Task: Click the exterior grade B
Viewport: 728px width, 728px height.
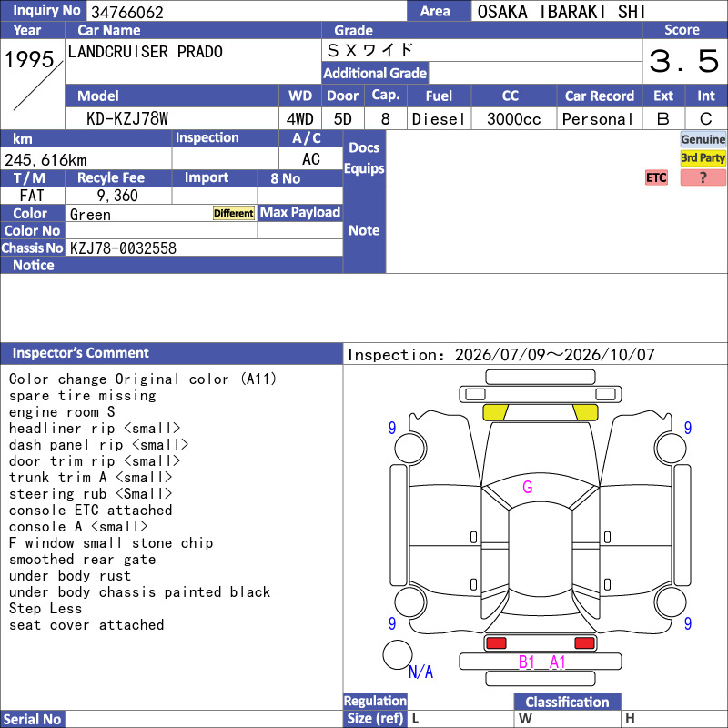Action: pos(663,119)
